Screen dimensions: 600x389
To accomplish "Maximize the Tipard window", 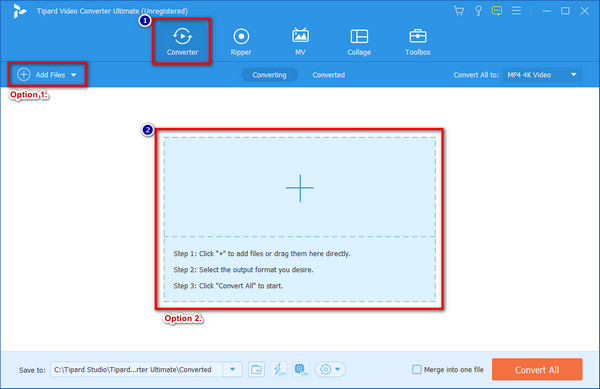I will click(x=565, y=11).
